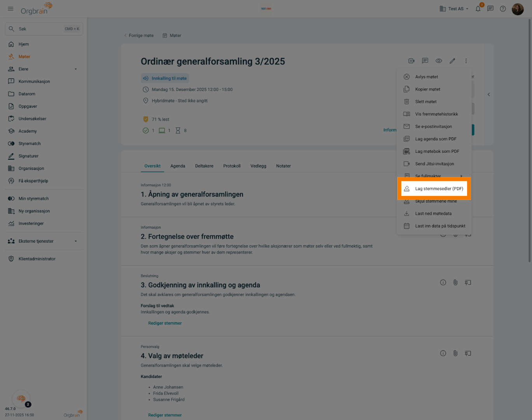This screenshot has width=532, height=420.
Task: Open the hamburger menu icon
Action: pyautogui.click(x=10, y=9)
